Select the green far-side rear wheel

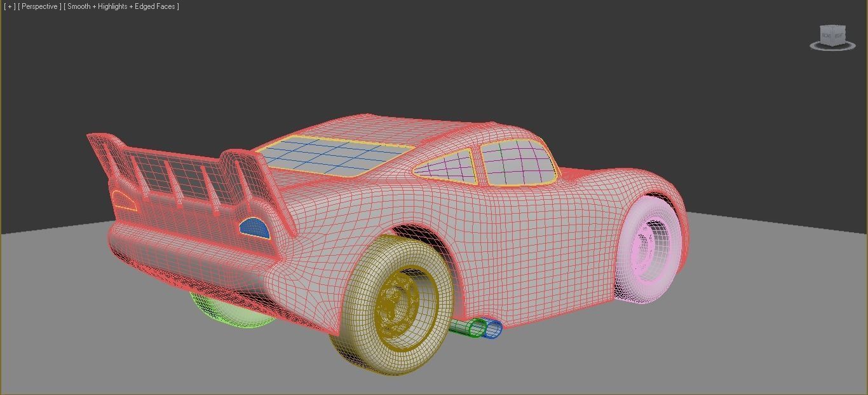[x=232, y=311]
